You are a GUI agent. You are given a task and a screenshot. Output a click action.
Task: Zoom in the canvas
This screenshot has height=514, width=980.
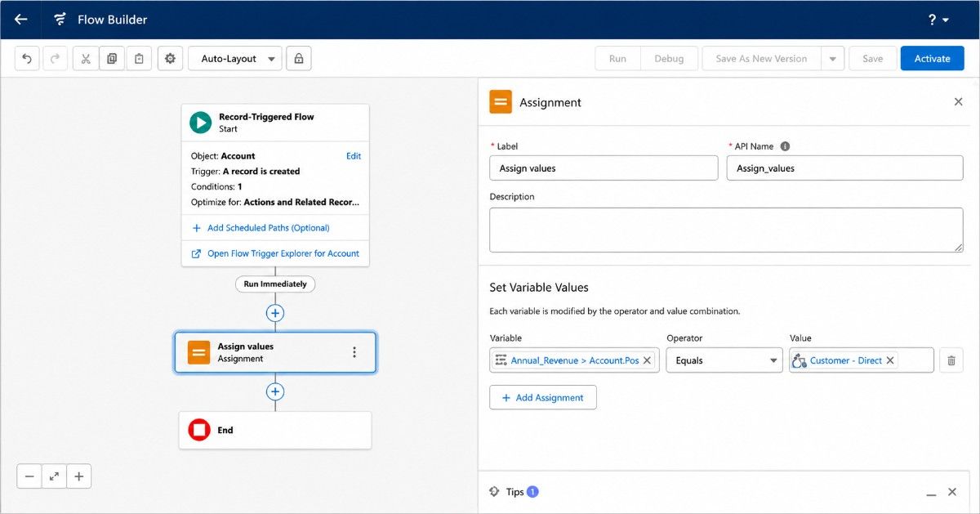(x=79, y=476)
